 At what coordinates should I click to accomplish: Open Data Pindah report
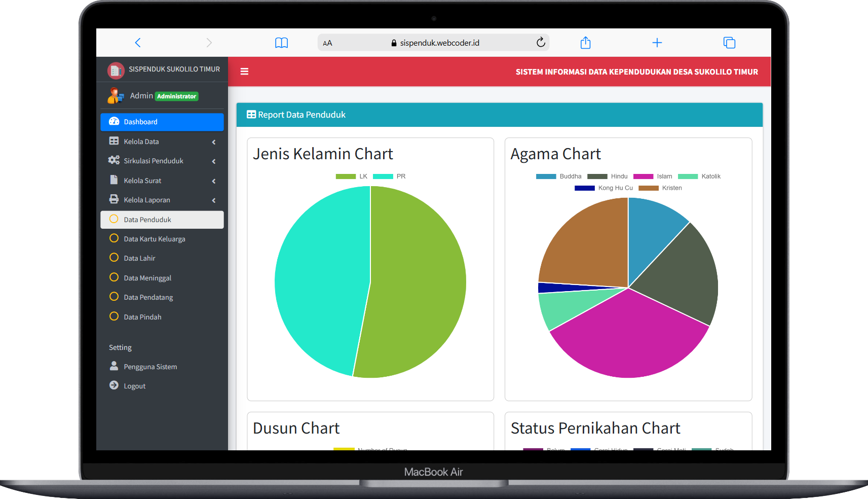point(162,317)
